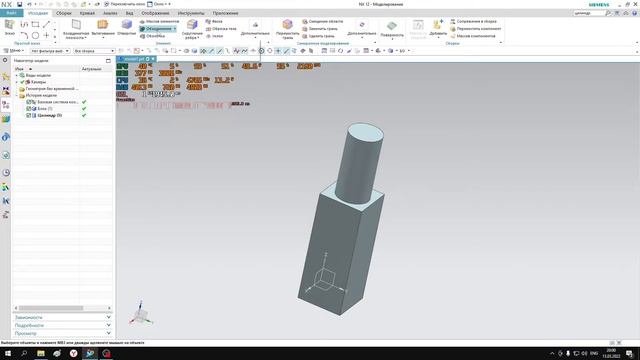Open the History clock sidebar icon

[6, 173]
